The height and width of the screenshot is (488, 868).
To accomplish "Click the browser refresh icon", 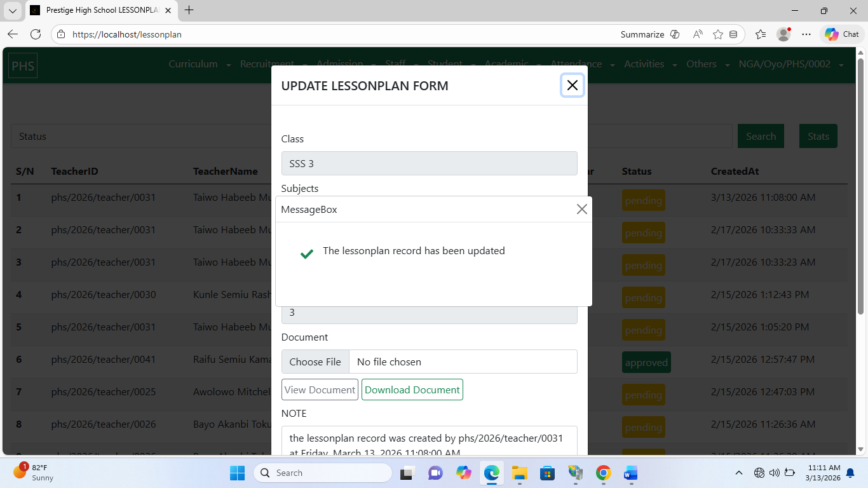I will pos(36,34).
